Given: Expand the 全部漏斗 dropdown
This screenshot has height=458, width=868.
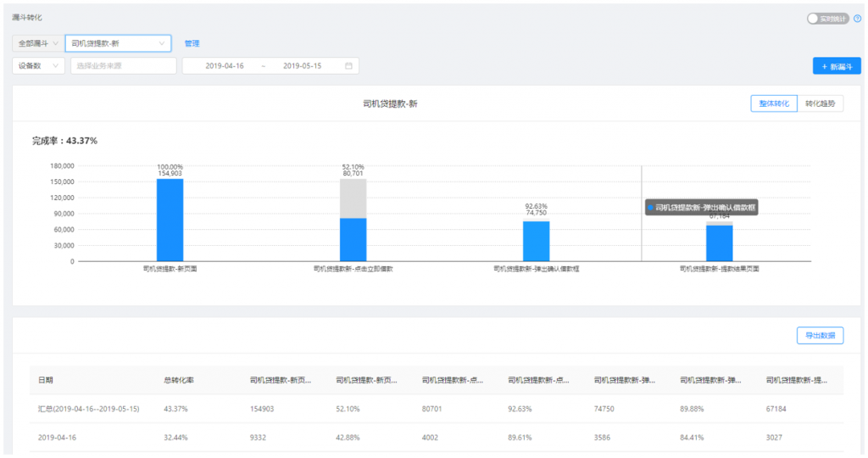Looking at the screenshot, I should click(x=37, y=43).
